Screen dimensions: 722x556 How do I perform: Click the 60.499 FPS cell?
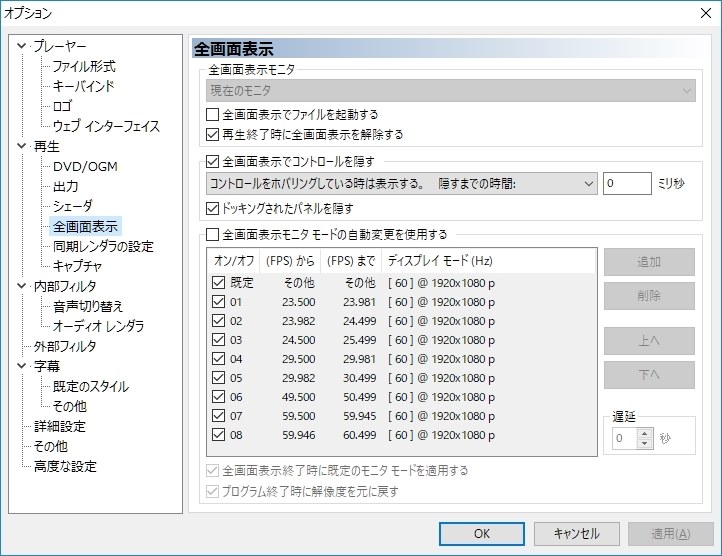click(360, 435)
